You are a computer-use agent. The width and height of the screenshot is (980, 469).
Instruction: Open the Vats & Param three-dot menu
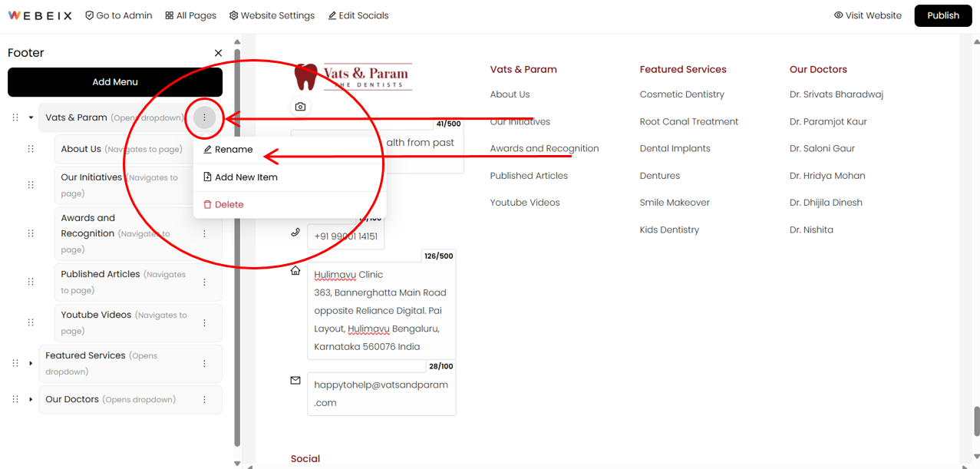[204, 117]
